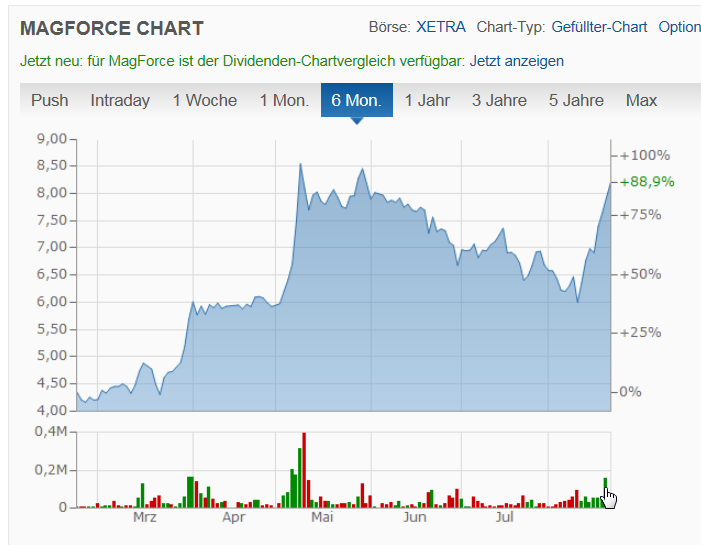Screen dimensions: 701x545
Task: Click the MAGFORCE CHART heading
Action: click(112, 28)
